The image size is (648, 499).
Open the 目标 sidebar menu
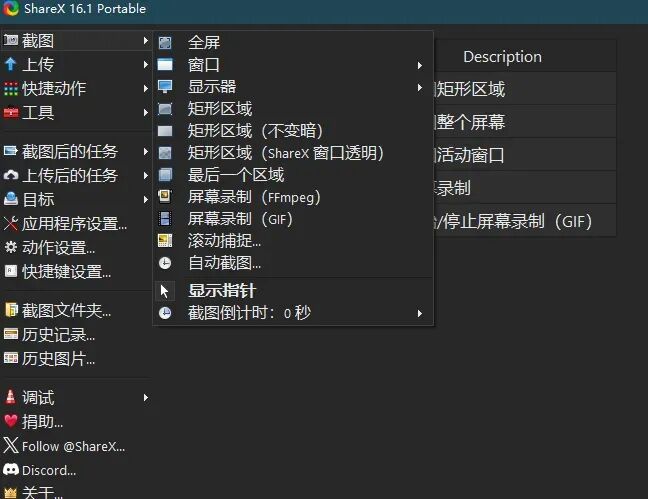(x=76, y=199)
